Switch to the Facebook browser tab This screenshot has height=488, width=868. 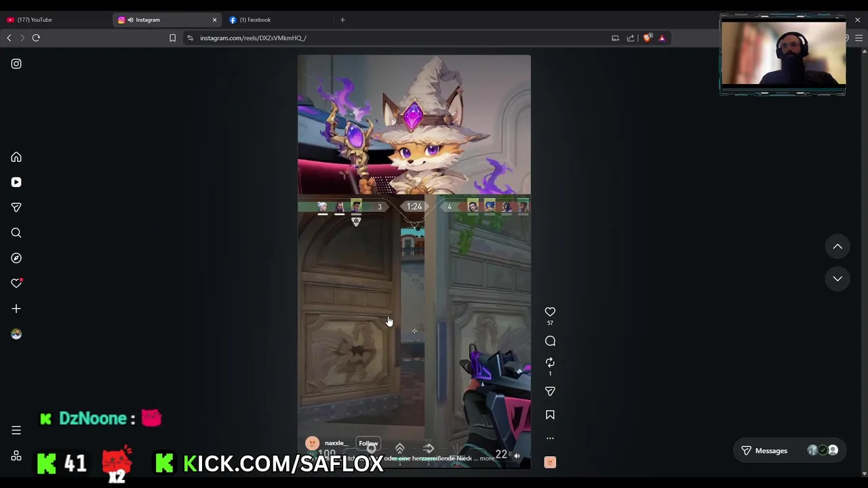[278, 20]
